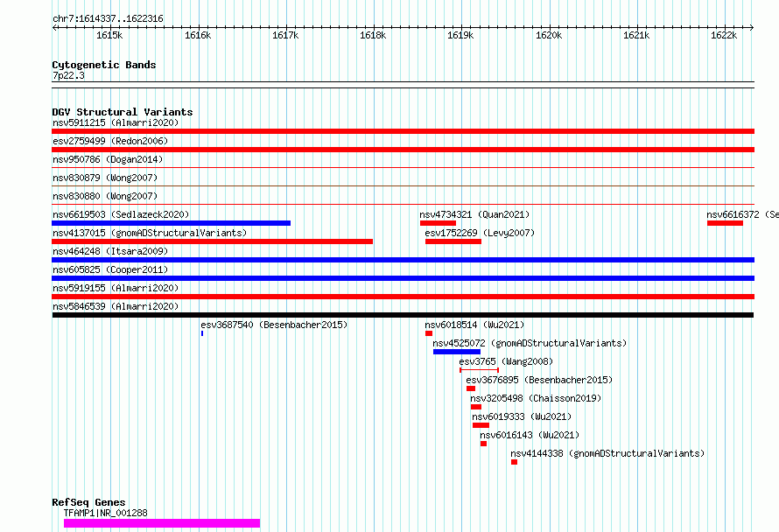Select the magenta TFAMP1 gene bar
Screen dimensions: 779x532
[x=162, y=523]
